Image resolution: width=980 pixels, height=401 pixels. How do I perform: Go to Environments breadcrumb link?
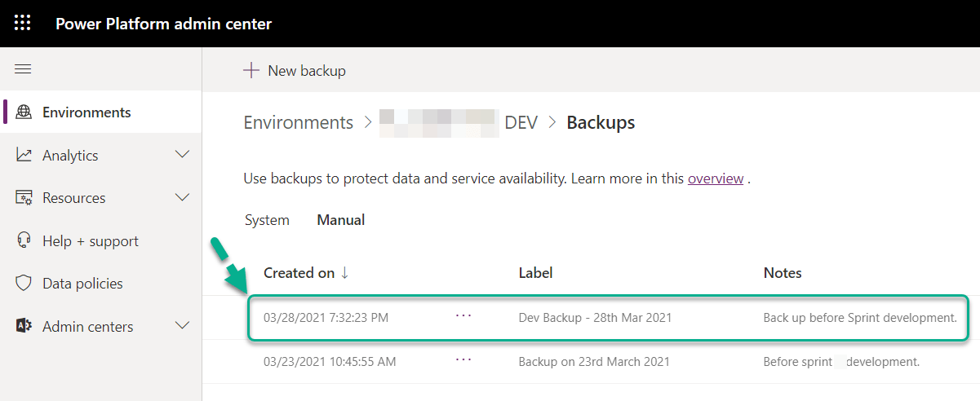point(298,123)
